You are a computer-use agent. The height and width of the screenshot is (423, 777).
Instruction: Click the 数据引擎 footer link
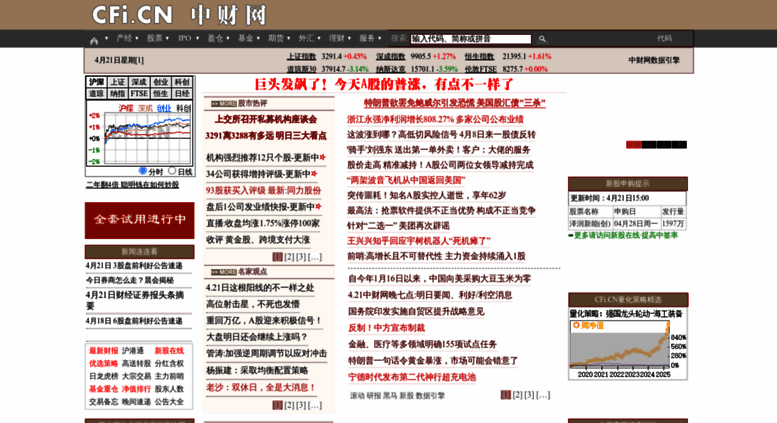[x=430, y=396]
